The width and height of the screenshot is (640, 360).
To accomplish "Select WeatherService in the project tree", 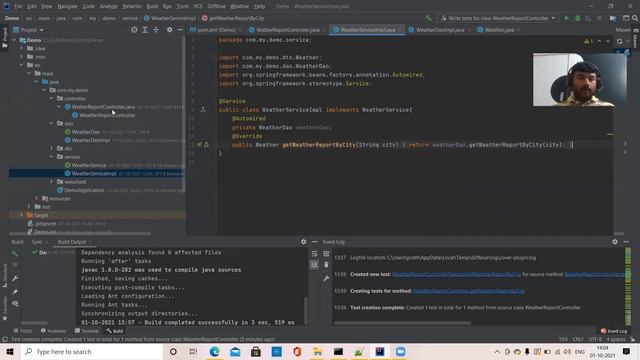I will [89, 165].
